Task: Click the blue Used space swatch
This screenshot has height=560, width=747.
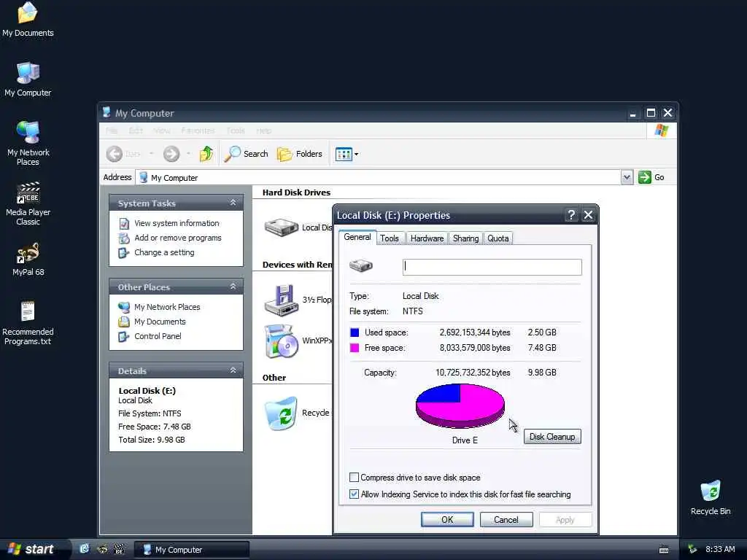Action: tap(355, 332)
